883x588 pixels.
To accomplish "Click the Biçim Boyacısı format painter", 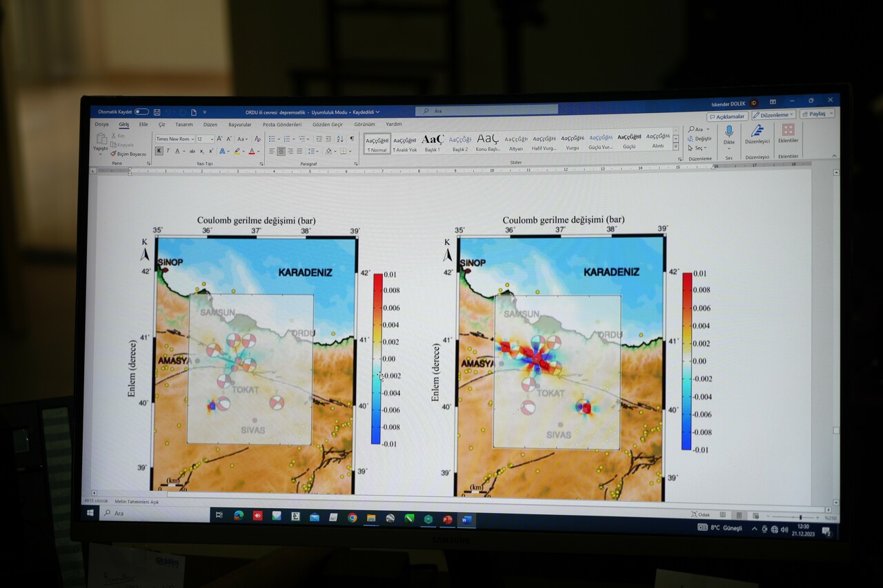I will [130, 154].
